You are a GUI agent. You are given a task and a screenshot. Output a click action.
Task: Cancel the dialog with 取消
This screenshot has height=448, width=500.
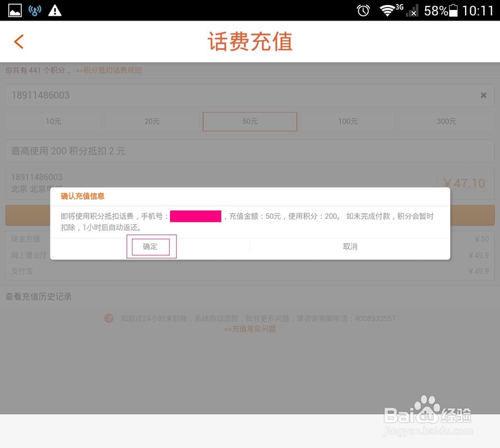pos(350,246)
